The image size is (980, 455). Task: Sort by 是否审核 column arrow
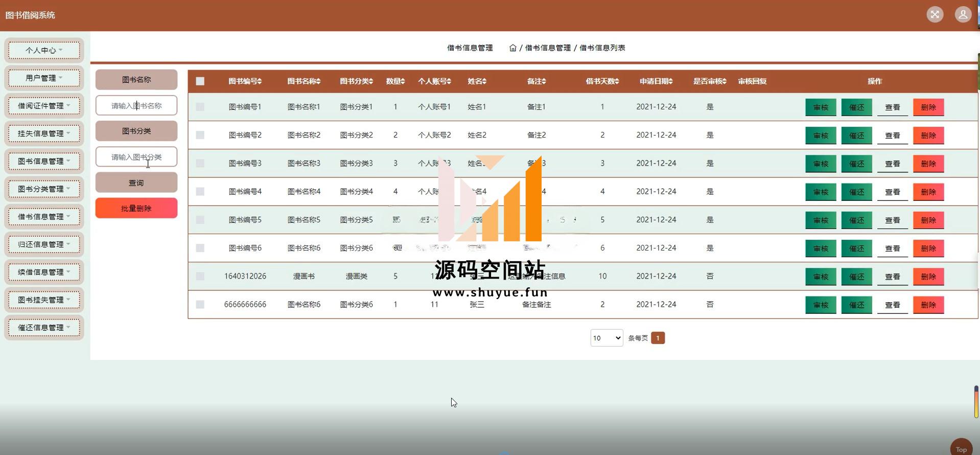coord(725,81)
